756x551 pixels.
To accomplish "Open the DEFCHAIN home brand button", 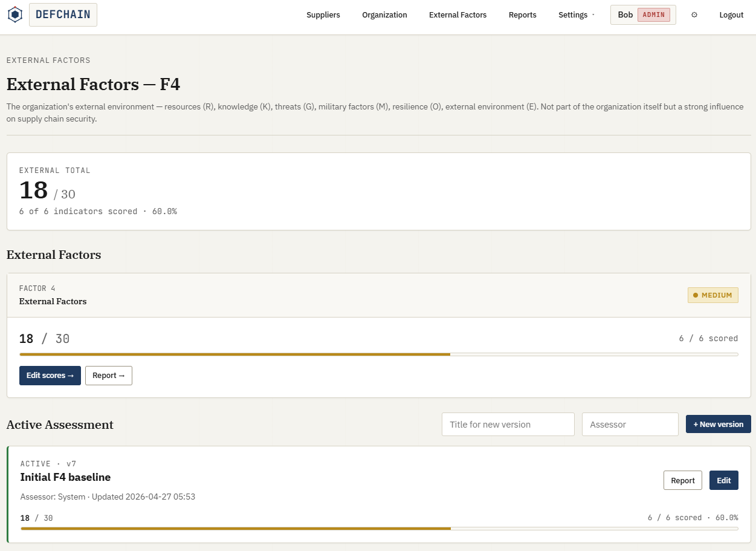I will pos(63,15).
